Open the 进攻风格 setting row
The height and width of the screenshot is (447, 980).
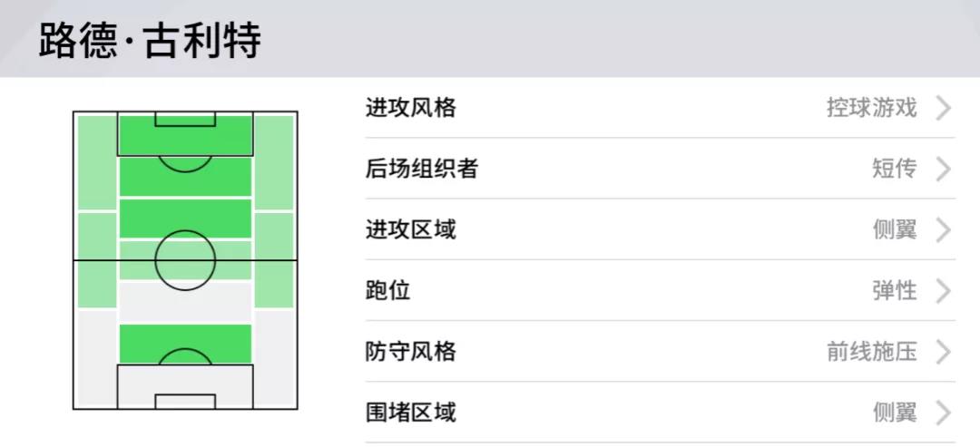660,109
